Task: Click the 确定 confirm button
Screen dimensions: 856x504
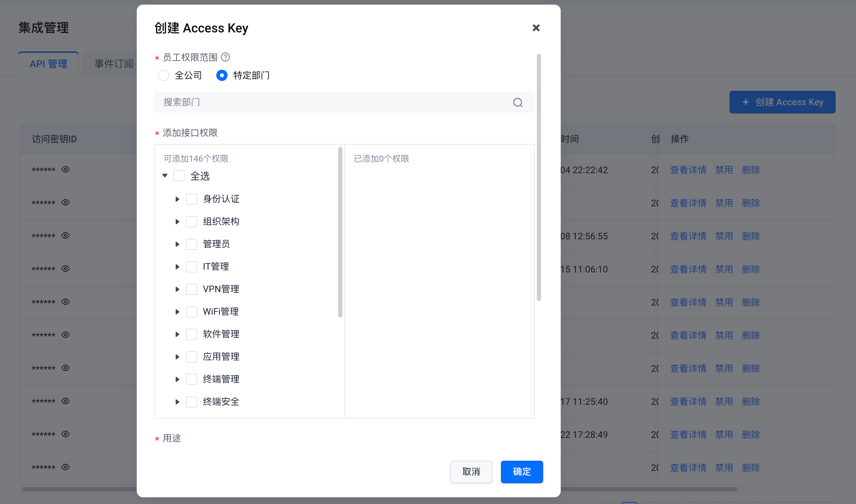Action: pyautogui.click(x=521, y=472)
